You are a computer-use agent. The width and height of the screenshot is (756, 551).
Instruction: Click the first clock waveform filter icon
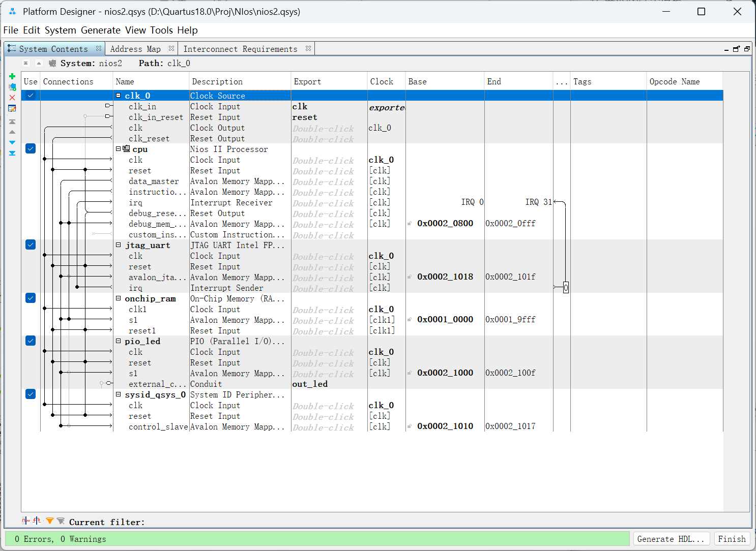tap(26, 521)
